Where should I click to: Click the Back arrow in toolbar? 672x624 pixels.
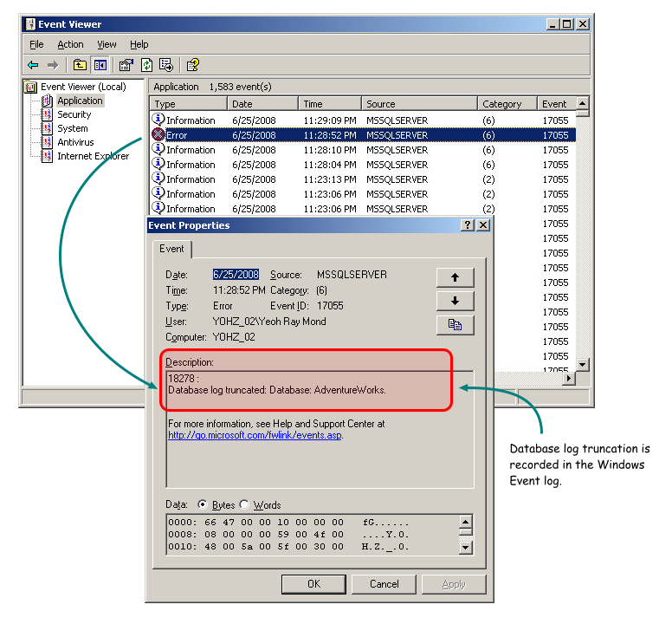(x=33, y=65)
